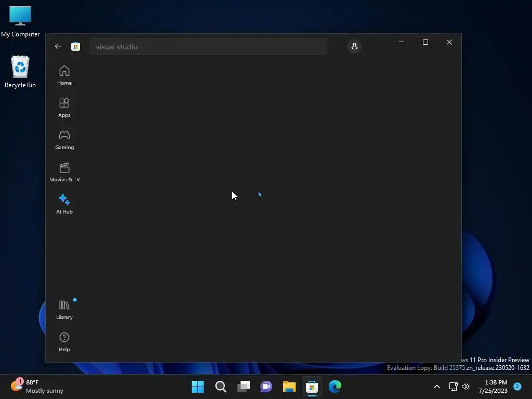Go back with the Store back arrow
The width and height of the screenshot is (532, 399).
pyautogui.click(x=58, y=46)
